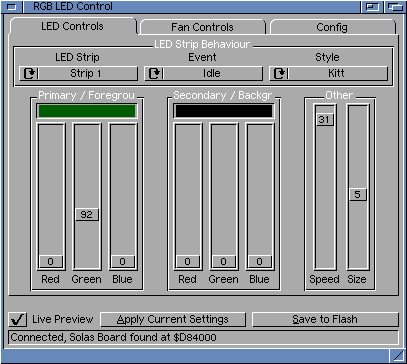Viewport: 407px width, 364px height.
Task: Open the Event cycle dropdown showing Idle
Action: pyautogui.click(x=203, y=73)
